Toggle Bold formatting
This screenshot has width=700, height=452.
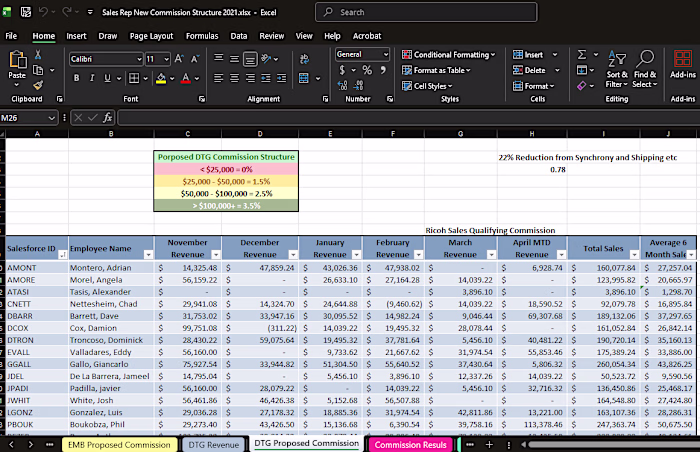click(x=76, y=78)
